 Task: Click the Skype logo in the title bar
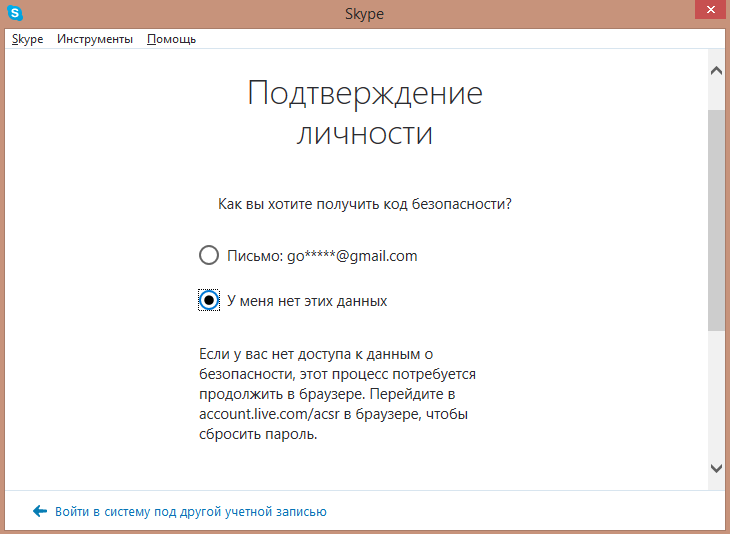pyautogui.click(x=16, y=14)
